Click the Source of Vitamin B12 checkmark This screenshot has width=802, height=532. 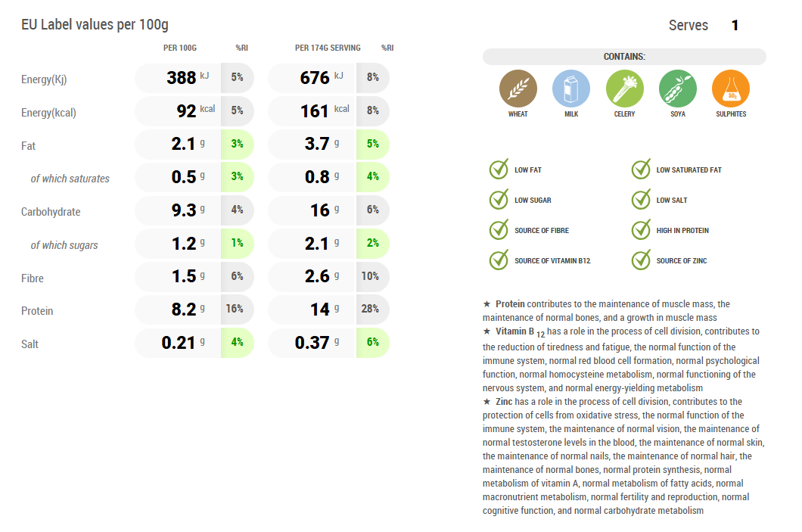499,260
